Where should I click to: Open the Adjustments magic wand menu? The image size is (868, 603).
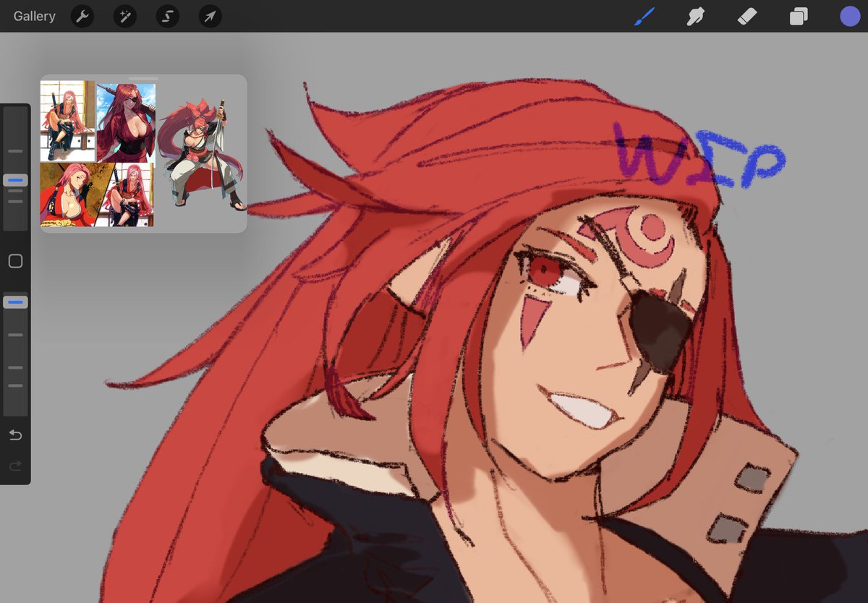pyautogui.click(x=125, y=16)
